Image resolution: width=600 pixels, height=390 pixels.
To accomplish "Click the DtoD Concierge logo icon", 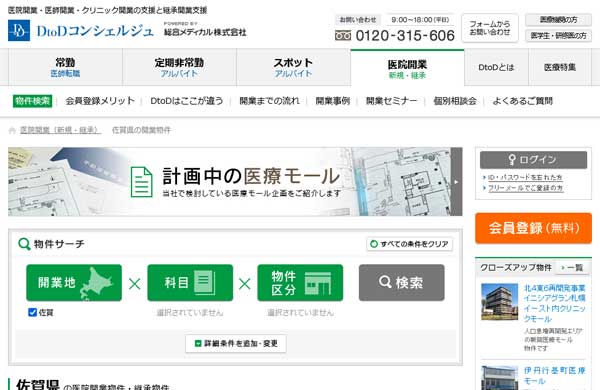I will [19, 31].
